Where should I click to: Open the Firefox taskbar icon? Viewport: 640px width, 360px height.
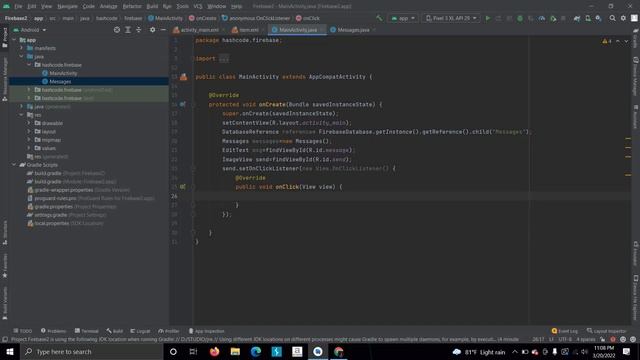(214, 351)
